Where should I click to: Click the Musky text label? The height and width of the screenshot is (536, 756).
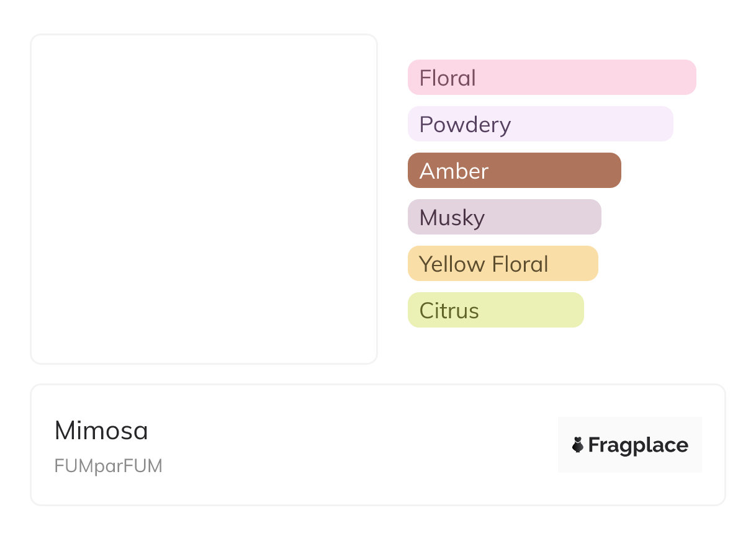452,218
